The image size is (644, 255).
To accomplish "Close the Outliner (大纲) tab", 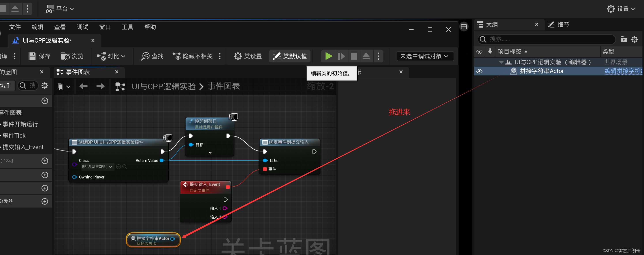I will click(537, 24).
